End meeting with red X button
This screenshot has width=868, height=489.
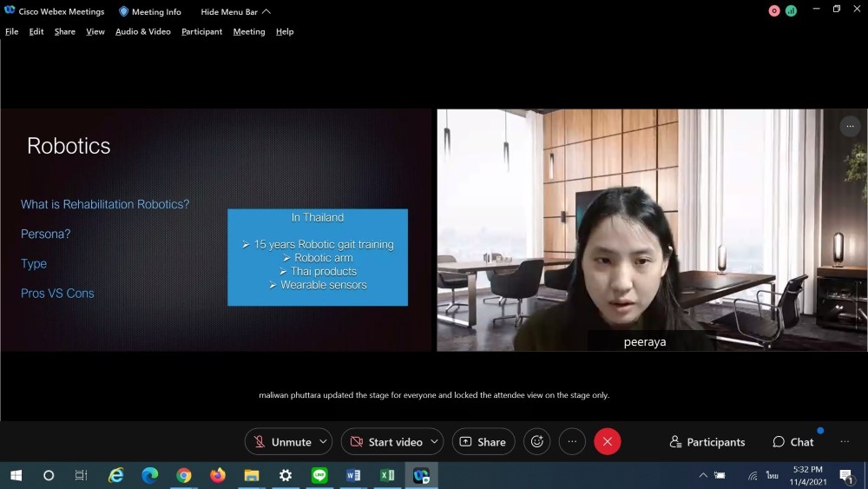608,442
